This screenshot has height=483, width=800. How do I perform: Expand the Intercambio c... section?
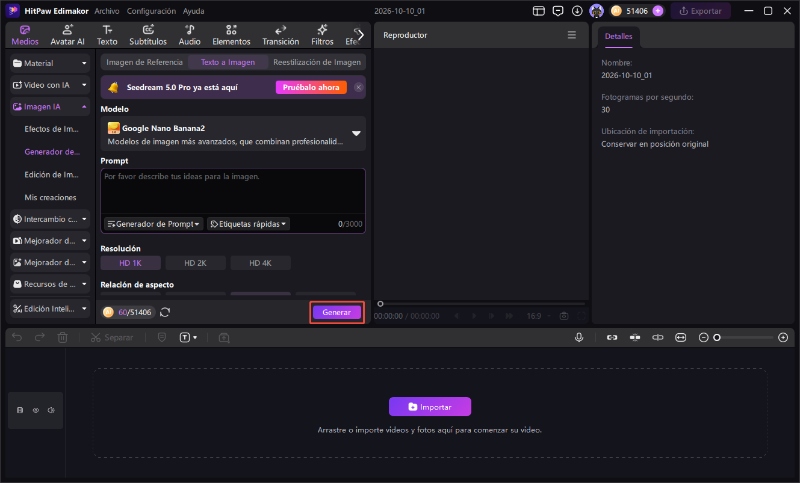(x=49, y=219)
